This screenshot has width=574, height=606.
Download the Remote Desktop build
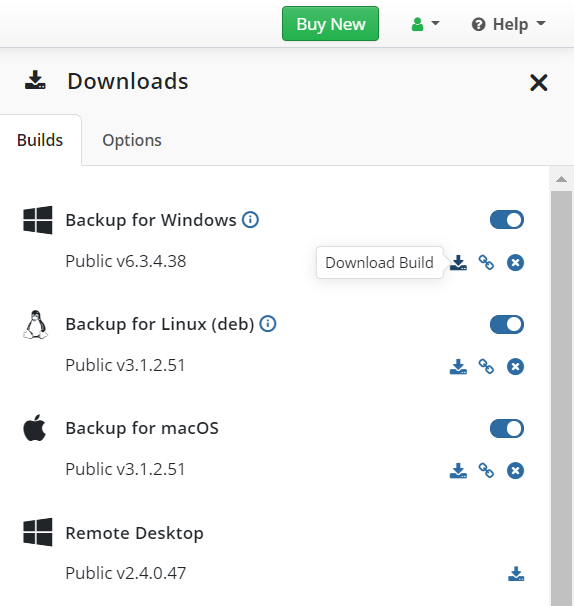tap(516, 574)
